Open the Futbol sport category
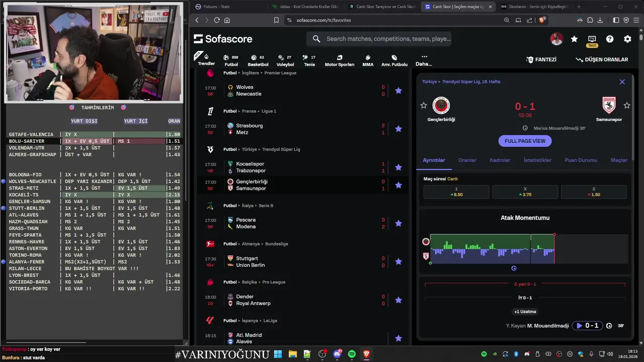Screen dimensions: 644x362 click(x=231, y=60)
